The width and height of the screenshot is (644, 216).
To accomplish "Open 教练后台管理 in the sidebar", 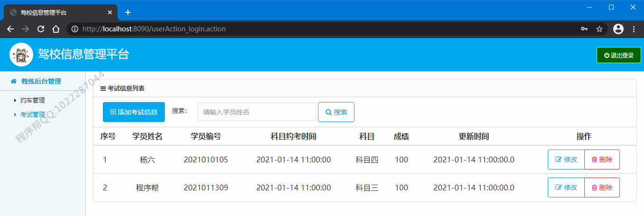I will tap(41, 81).
